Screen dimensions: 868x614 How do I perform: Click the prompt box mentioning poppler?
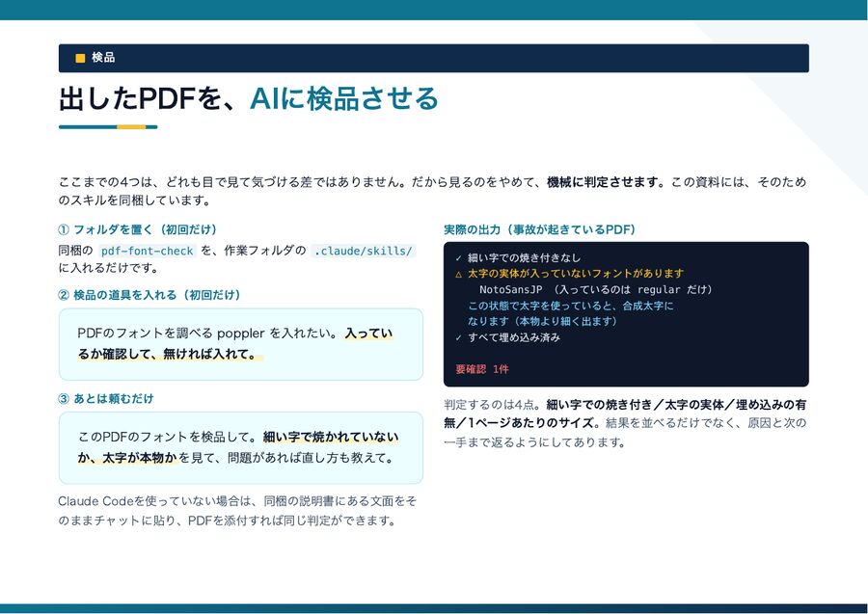click(x=241, y=344)
